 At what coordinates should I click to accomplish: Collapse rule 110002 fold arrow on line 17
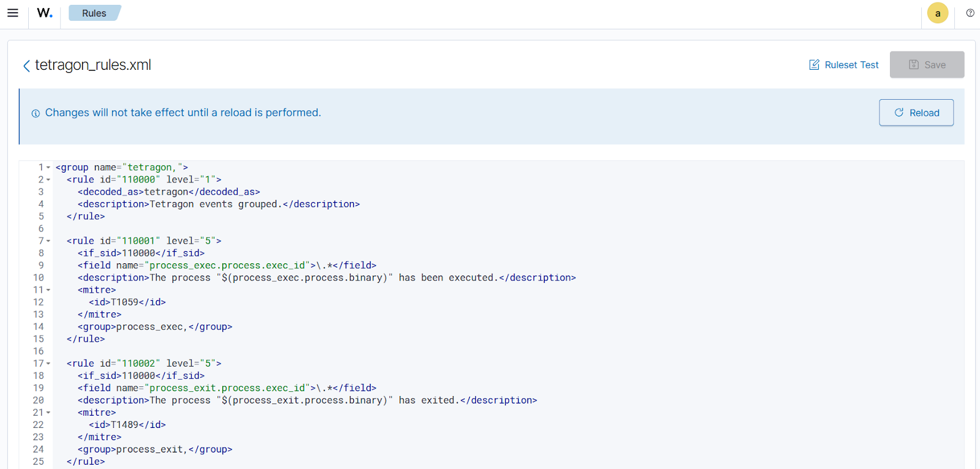click(x=48, y=364)
